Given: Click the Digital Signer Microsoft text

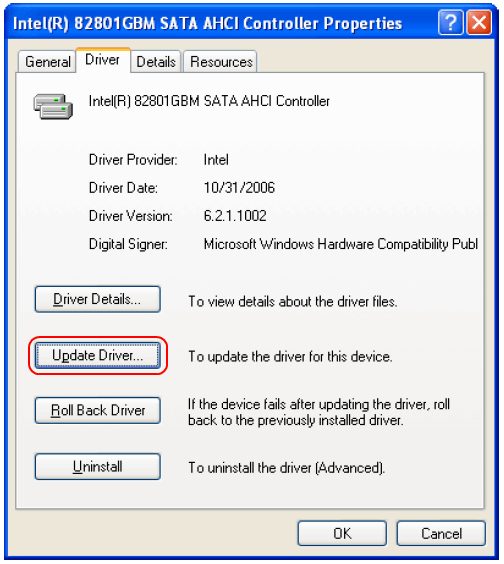Looking at the screenshot, I should (x=341, y=244).
